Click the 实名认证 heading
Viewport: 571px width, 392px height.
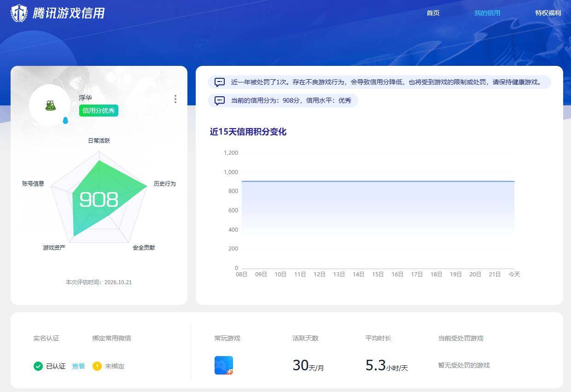point(46,338)
